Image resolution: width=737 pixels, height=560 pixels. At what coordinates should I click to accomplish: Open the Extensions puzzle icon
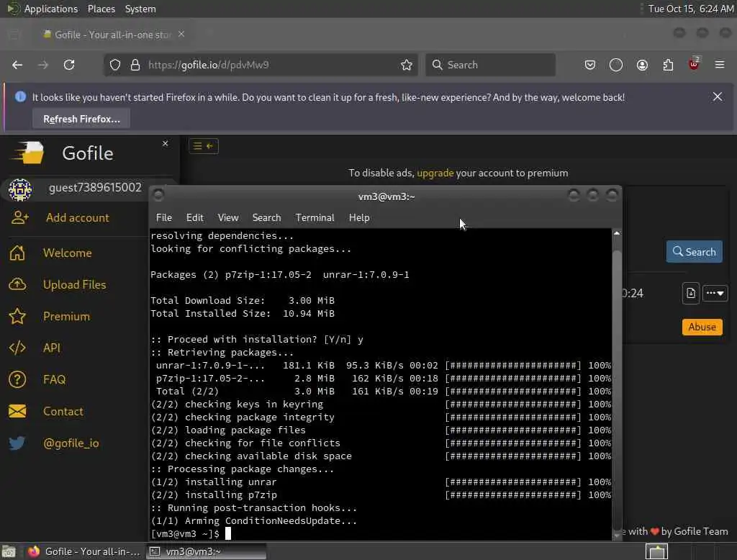click(x=668, y=65)
